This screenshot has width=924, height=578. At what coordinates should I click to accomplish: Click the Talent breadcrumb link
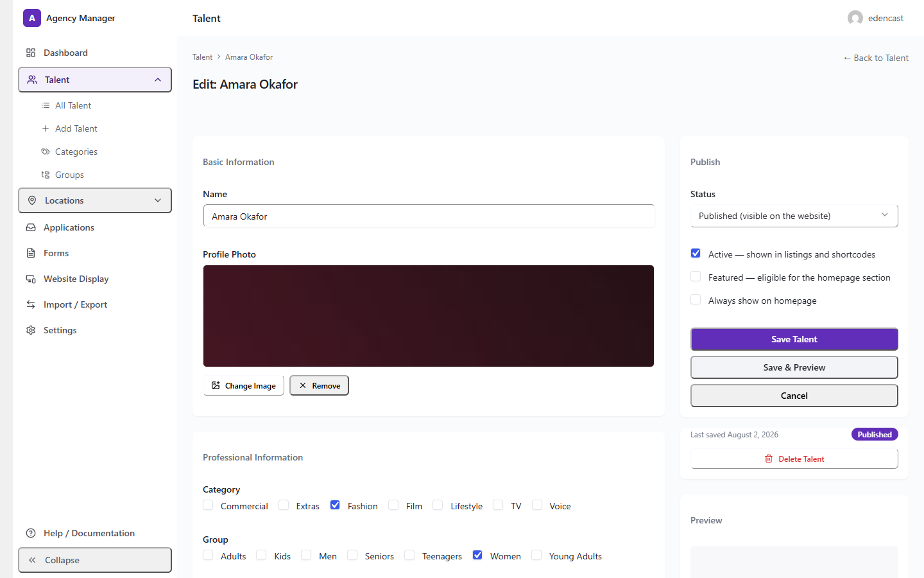click(202, 57)
